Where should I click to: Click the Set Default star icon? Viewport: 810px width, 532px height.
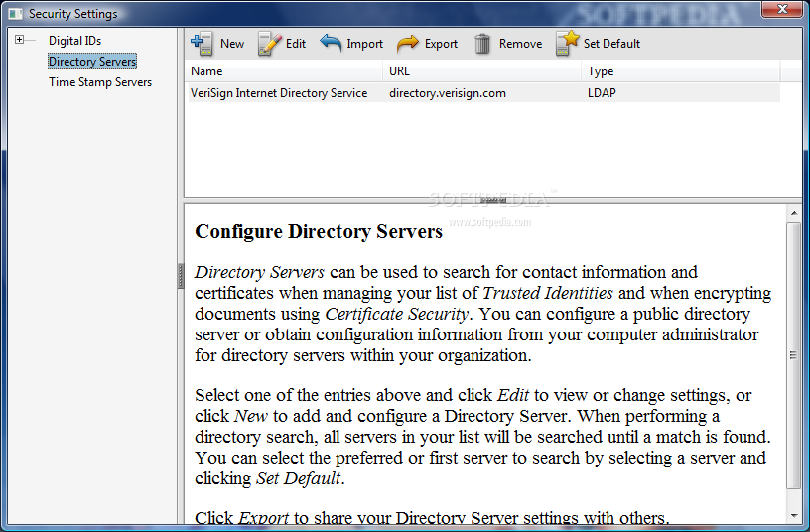(x=567, y=44)
